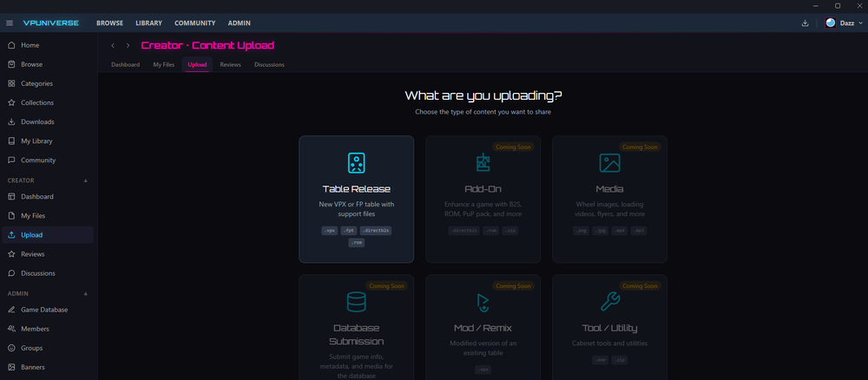Click the VPUNIVERSE logo
The image size is (868, 380).
51,23
